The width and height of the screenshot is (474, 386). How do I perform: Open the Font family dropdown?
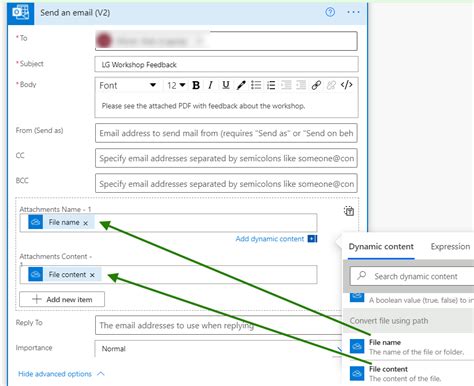point(128,85)
